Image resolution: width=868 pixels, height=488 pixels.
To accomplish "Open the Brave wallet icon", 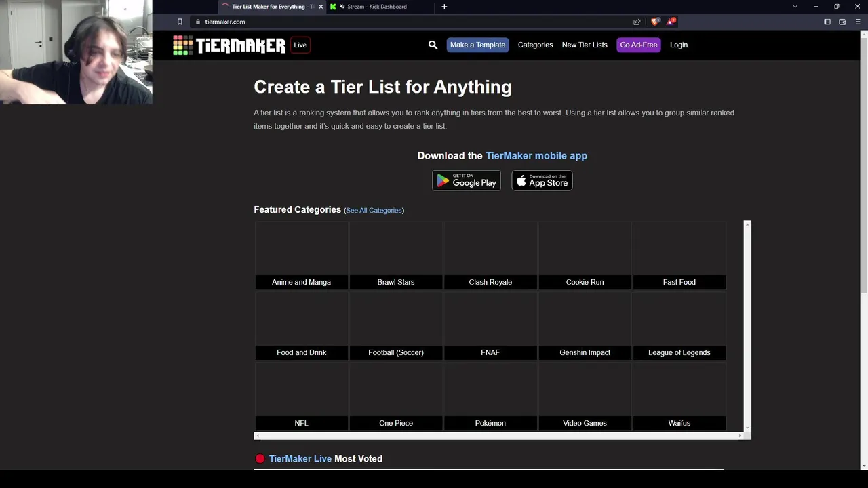I will [x=843, y=22].
